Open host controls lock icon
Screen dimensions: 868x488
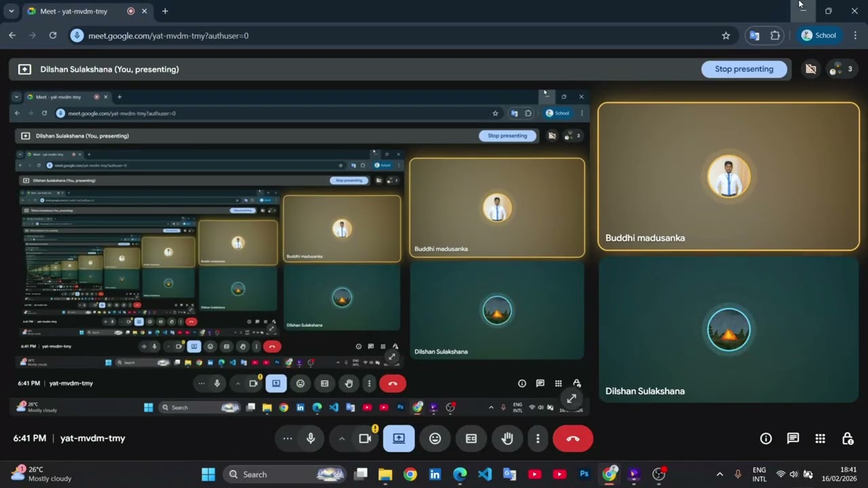click(847, 439)
